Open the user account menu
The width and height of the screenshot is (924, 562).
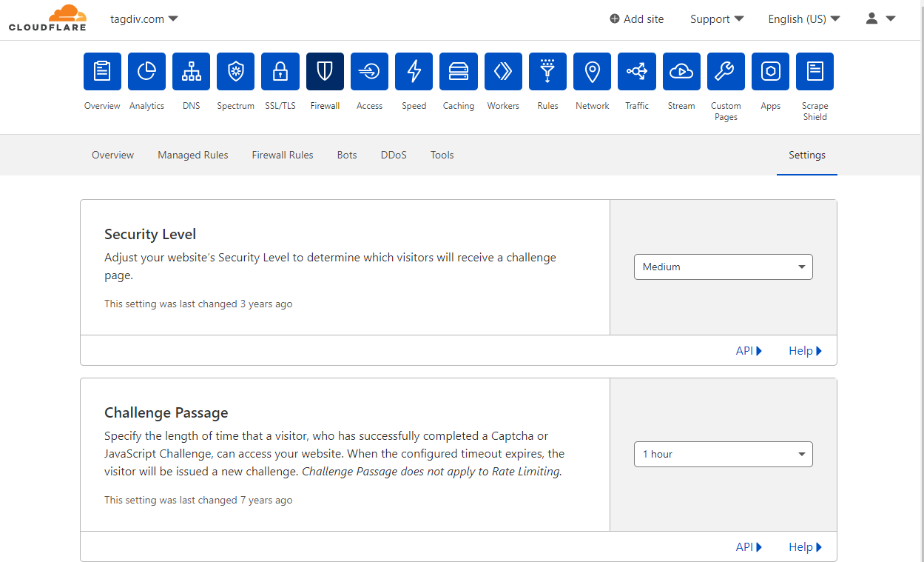tap(880, 19)
